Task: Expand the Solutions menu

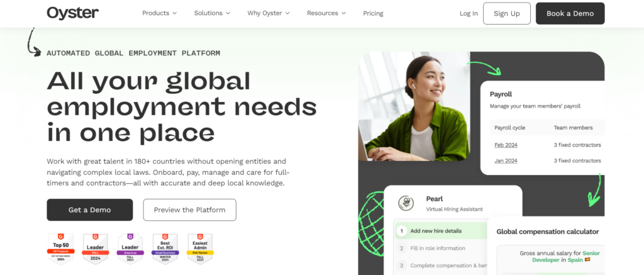Action: coord(212,13)
